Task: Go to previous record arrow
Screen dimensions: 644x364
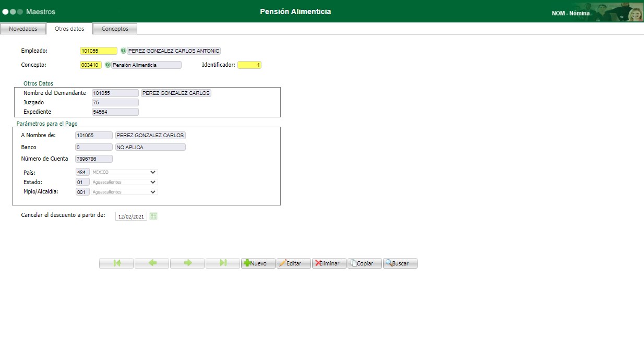Action: coord(152,263)
